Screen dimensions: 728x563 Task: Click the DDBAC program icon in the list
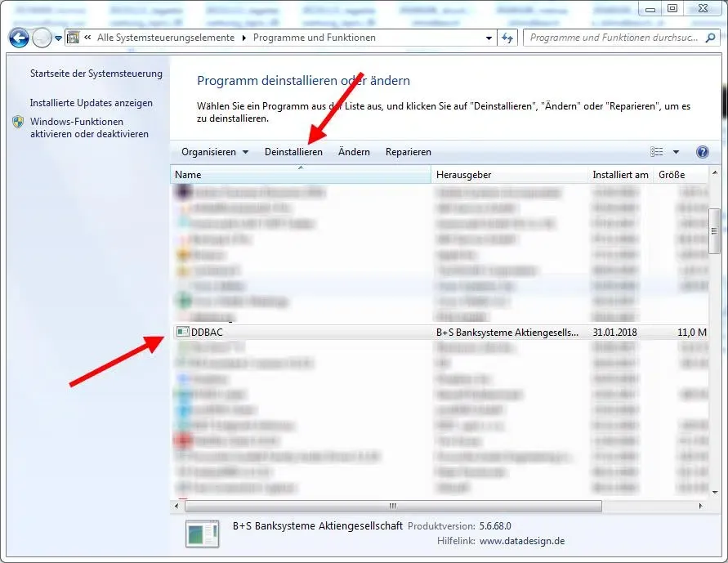point(181,332)
